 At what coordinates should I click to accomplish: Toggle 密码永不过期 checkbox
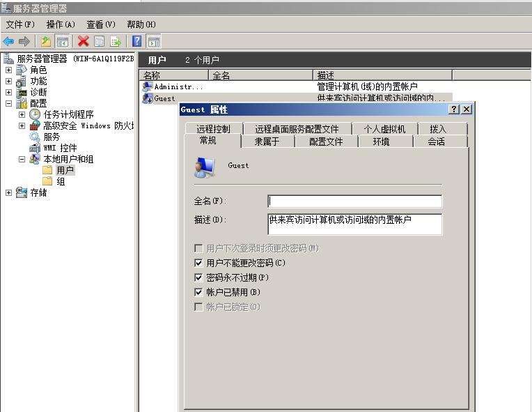point(198,277)
